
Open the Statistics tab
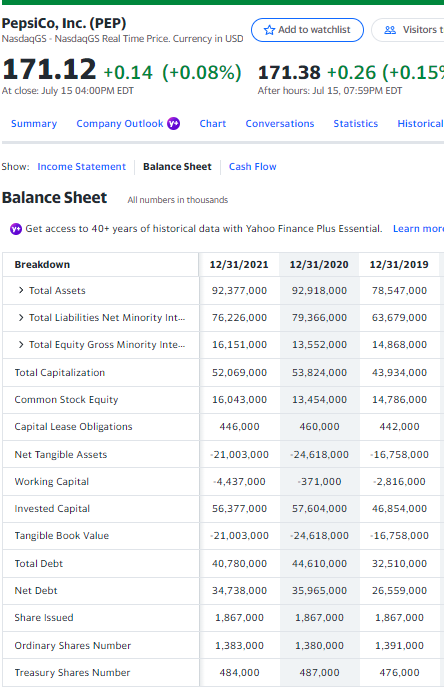coord(356,124)
